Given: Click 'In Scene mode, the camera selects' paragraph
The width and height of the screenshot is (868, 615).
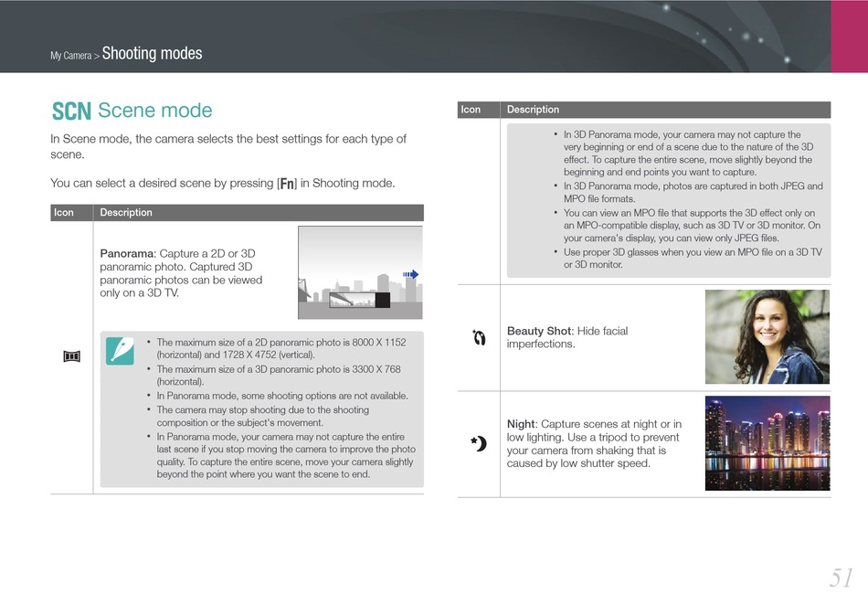Looking at the screenshot, I should (x=228, y=147).
